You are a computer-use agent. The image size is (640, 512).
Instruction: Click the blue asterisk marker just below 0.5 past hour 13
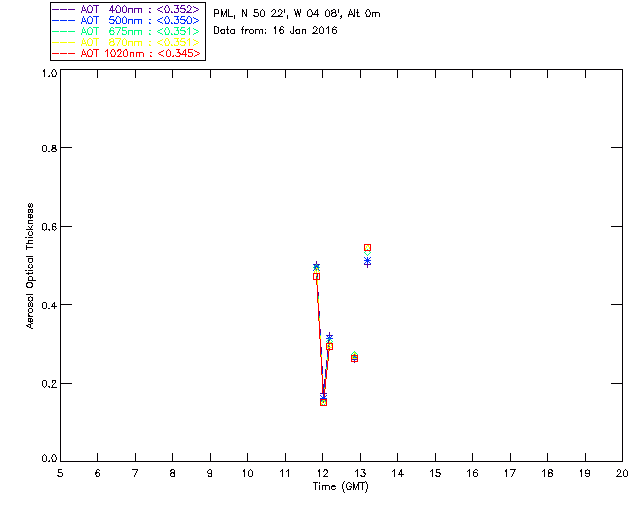tap(367, 261)
